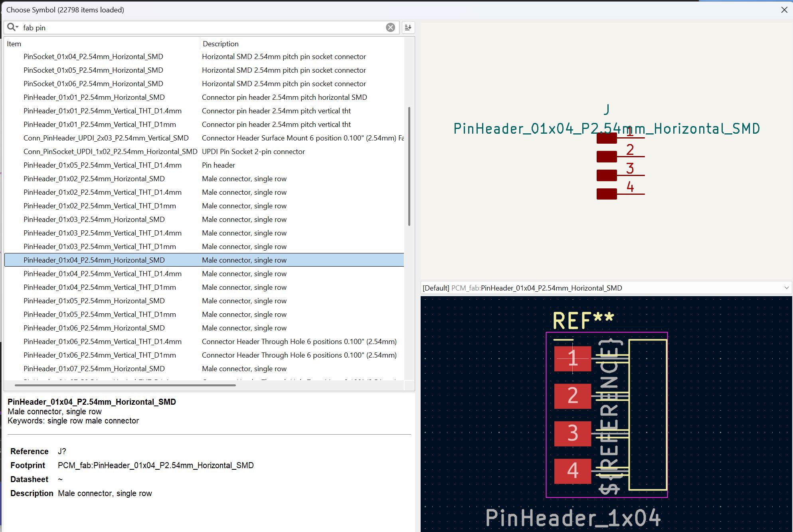Viewport: 793px width, 532px height.
Task: Click the sort results icon button
Action: (x=408, y=27)
